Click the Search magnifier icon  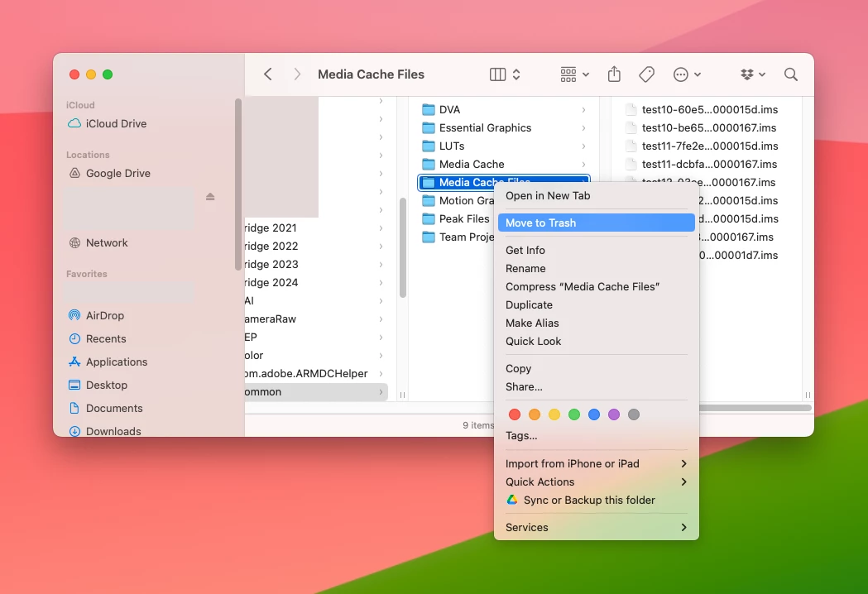(x=791, y=74)
